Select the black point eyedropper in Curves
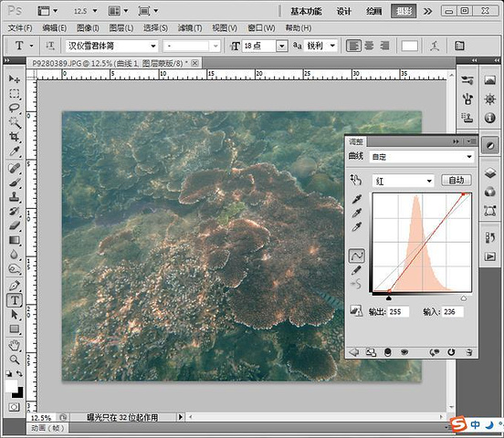The height and width of the screenshot is (438, 504). [356, 199]
